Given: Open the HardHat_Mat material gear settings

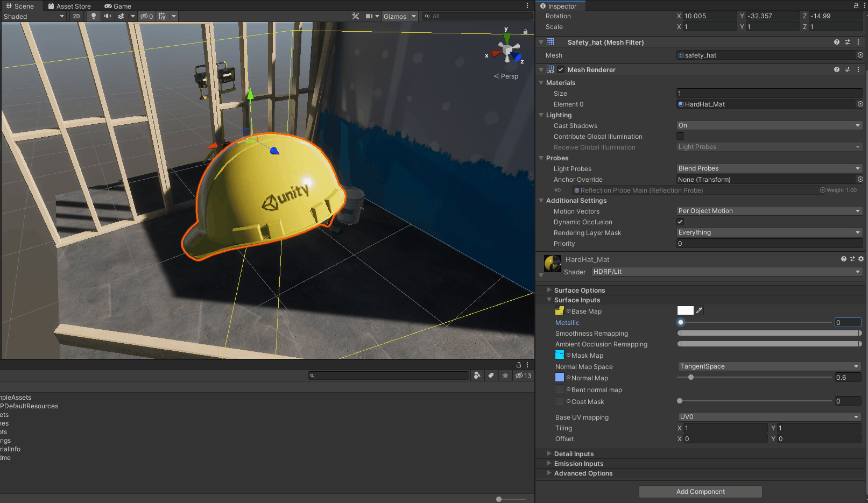Looking at the screenshot, I should pyautogui.click(x=861, y=259).
